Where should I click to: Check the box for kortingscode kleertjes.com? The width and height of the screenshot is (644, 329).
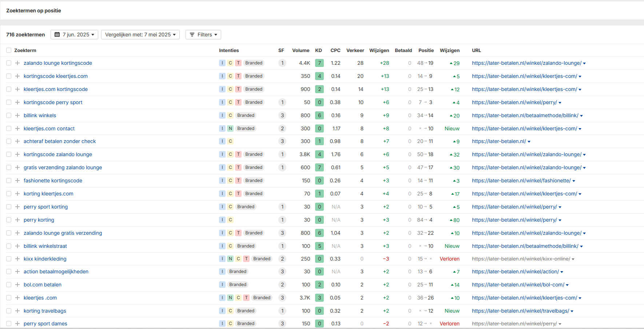(x=9, y=76)
